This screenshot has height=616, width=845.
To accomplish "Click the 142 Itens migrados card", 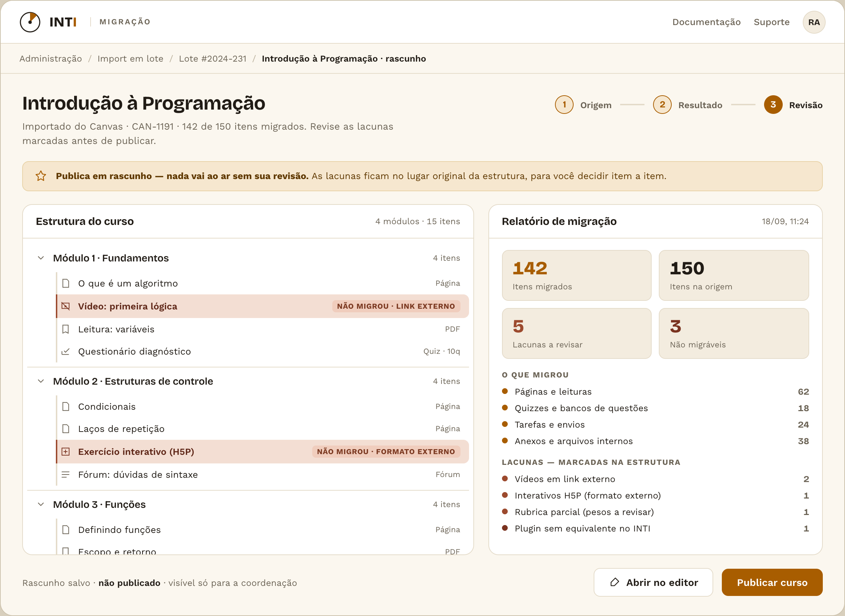I will tap(576, 275).
